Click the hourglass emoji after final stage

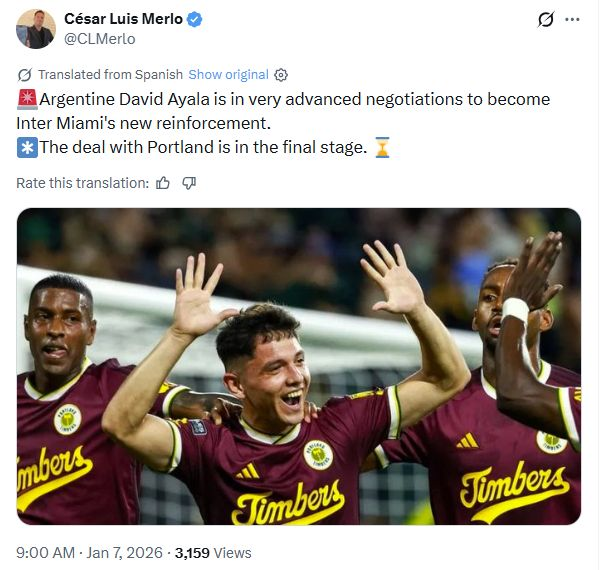(382, 147)
